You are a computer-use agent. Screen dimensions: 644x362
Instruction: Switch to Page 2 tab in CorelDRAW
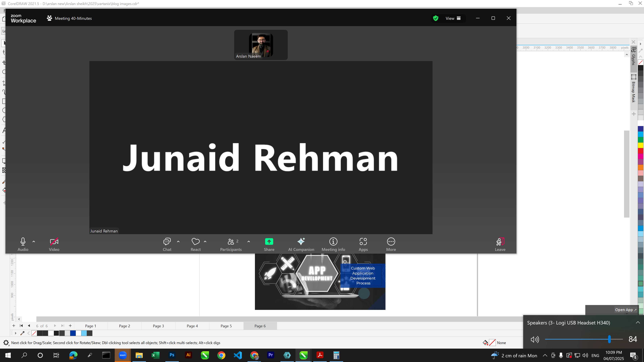(124, 326)
